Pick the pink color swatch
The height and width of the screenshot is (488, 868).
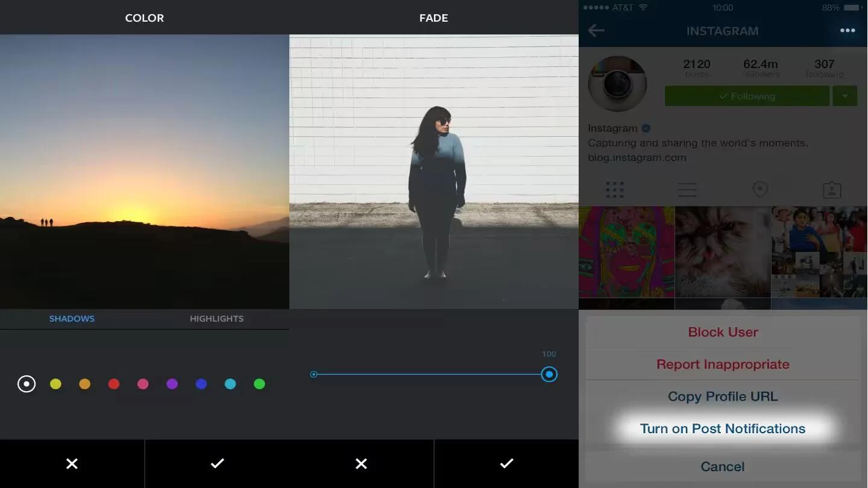click(143, 384)
